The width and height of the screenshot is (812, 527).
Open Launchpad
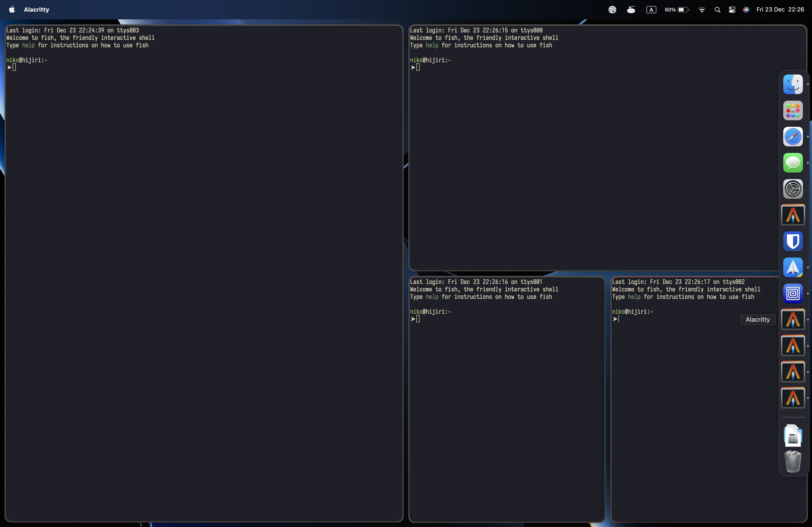(793, 110)
